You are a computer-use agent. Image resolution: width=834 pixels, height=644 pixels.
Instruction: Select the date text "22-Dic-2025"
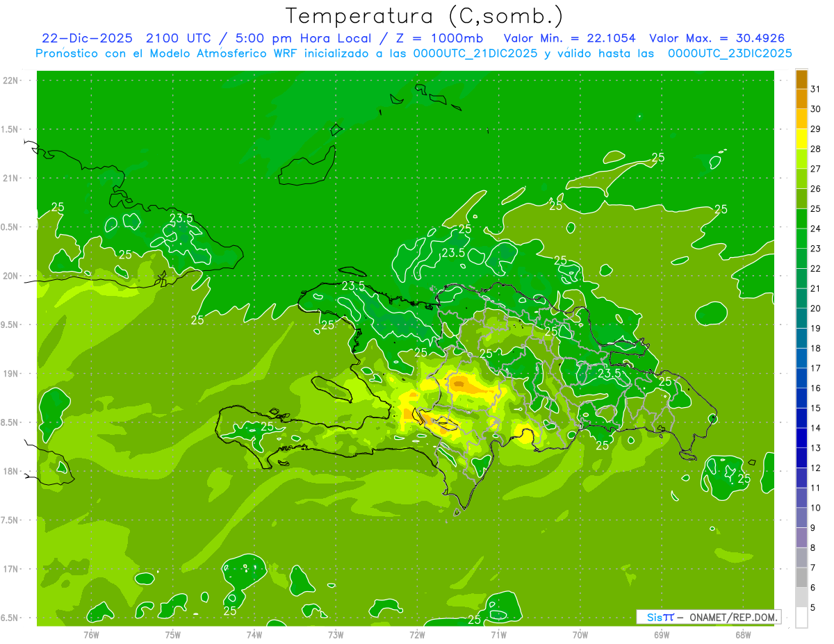(87, 38)
